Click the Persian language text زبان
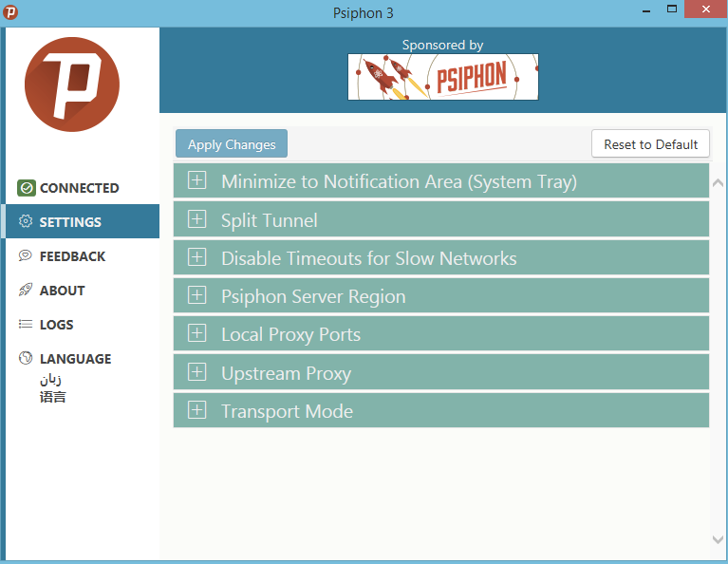Screen dimensions: 728x564 tap(50, 380)
